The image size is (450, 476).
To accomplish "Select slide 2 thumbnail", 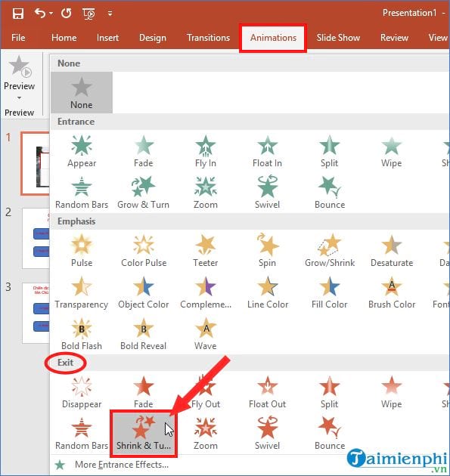I will (x=36, y=238).
